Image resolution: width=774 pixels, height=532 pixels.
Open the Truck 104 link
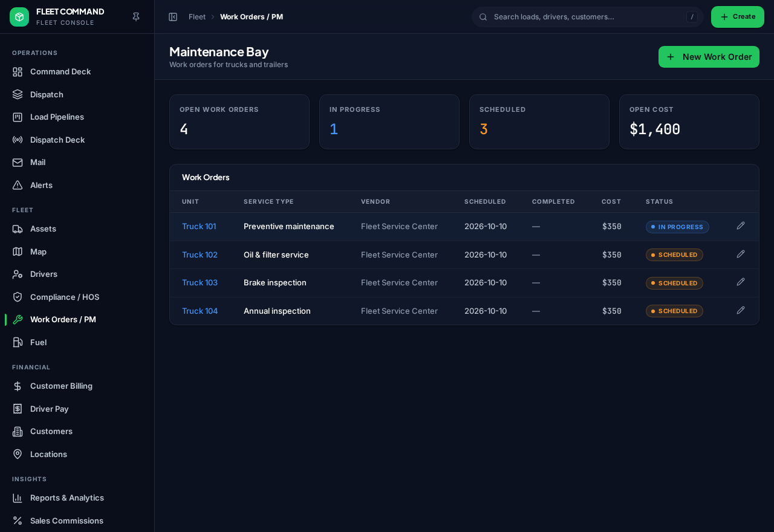200,311
